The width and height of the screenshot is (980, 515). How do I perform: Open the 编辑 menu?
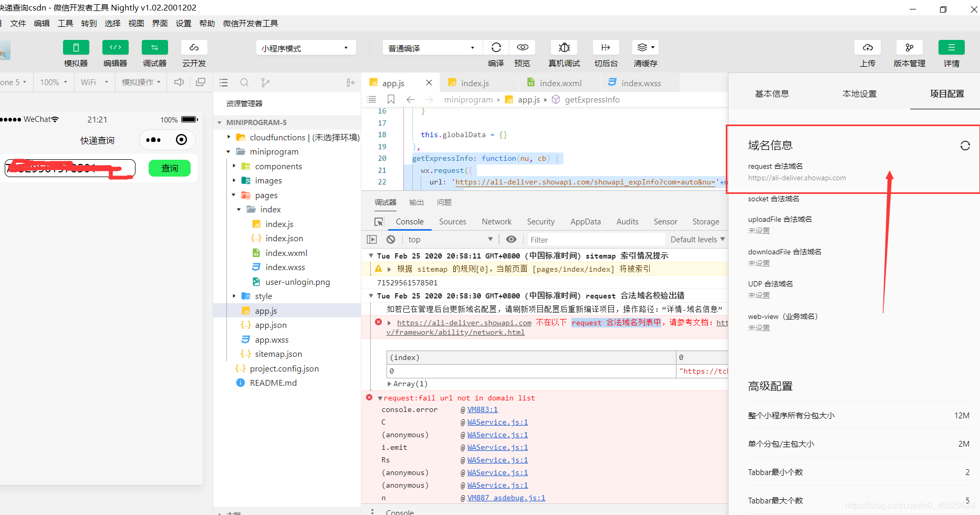42,23
